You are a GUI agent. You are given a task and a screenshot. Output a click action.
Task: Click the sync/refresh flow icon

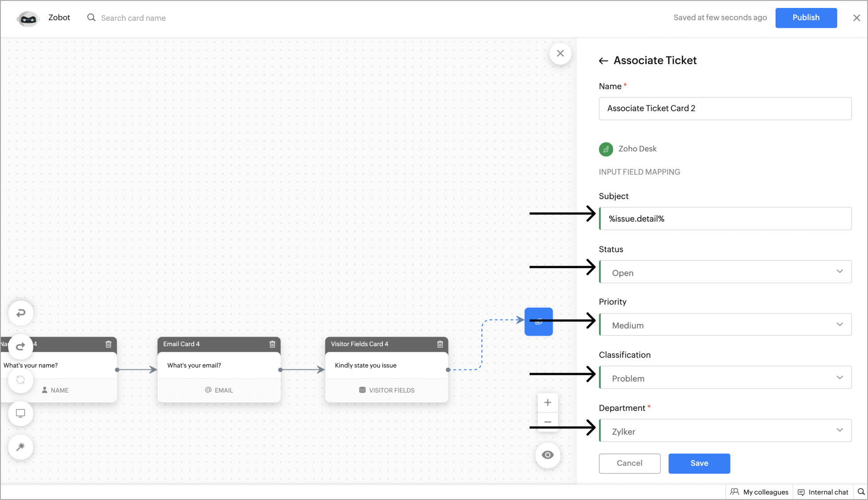20,380
